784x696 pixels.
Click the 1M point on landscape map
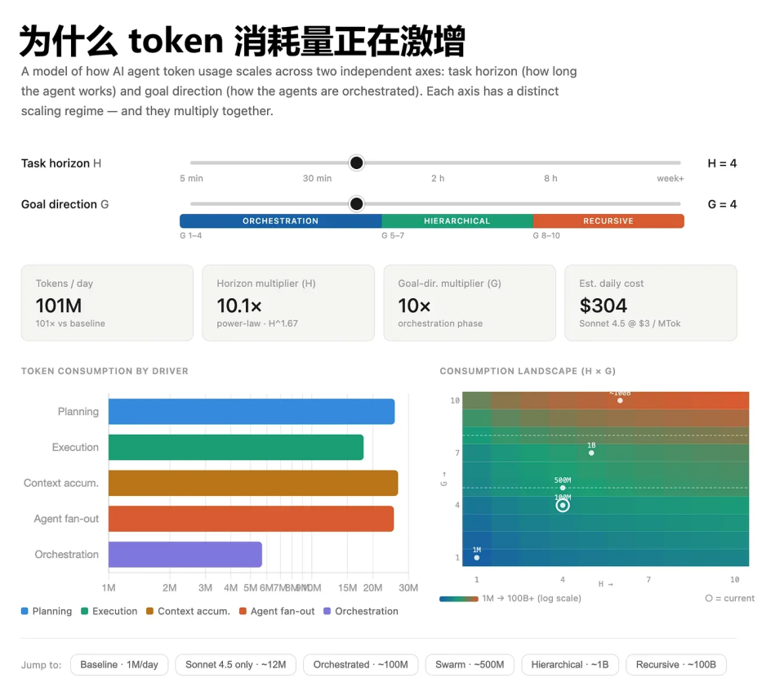pyautogui.click(x=477, y=557)
